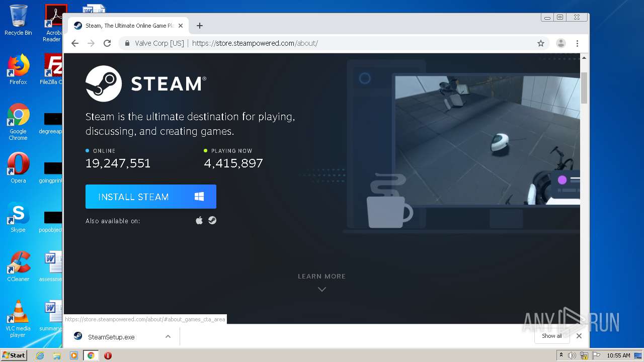This screenshot has height=362, width=644.
Task: Open Windows Explorer from the taskbar
Action: (57, 355)
